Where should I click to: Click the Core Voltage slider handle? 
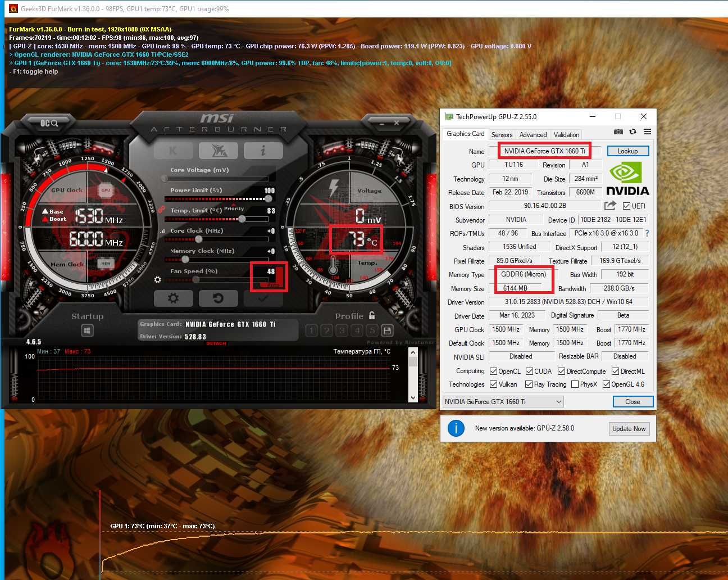coord(165,178)
